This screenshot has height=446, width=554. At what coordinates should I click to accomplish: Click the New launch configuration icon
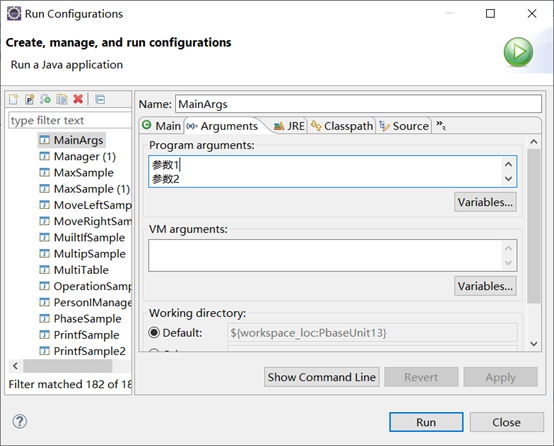(13, 99)
